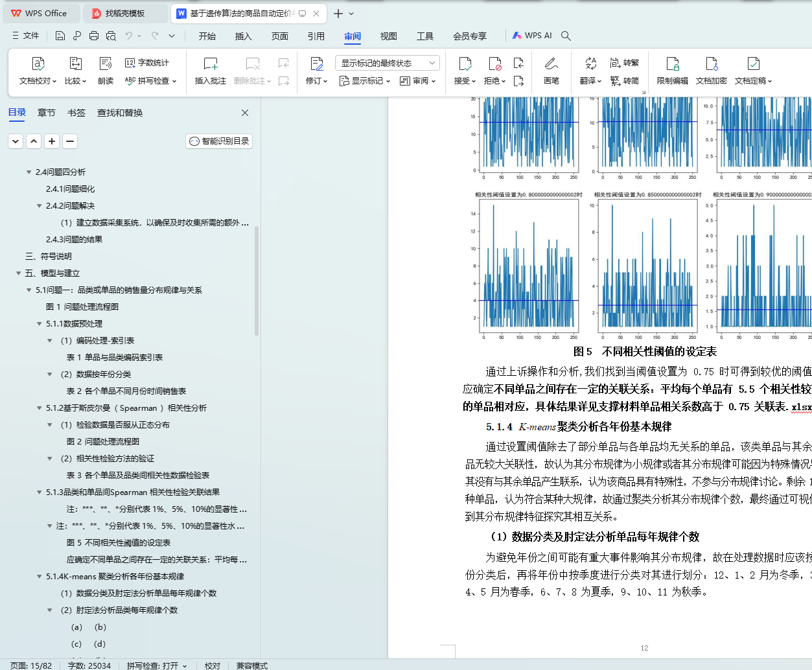This screenshot has width=812, height=670.
Task: Collapse the 五、模型与建立 outline node
Action: click(18, 273)
